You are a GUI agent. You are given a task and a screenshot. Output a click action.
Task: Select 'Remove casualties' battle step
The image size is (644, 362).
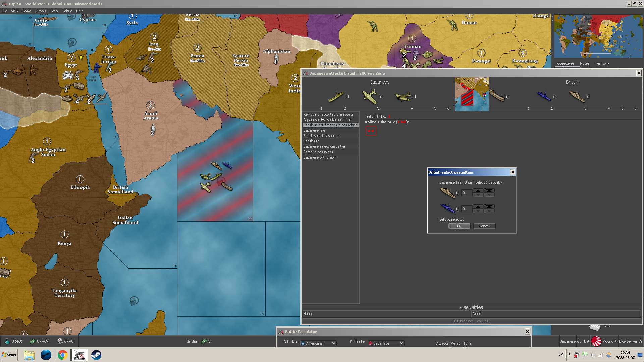pyautogui.click(x=330, y=152)
